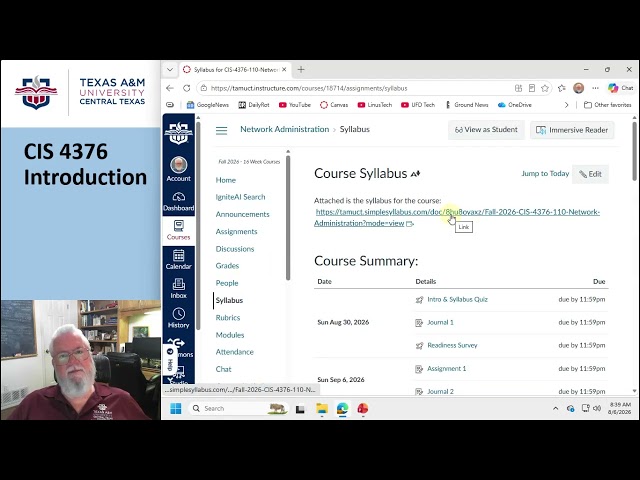Image resolution: width=640 pixels, height=480 pixels.
Task: Open the favorites list icon
Action: tap(562, 88)
